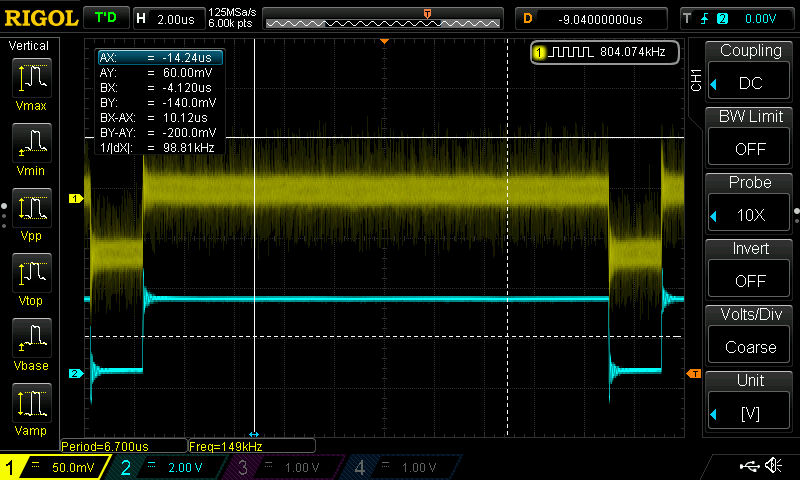This screenshot has width=800, height=480.
Task: Select channel 4 tab at 1.00 V
Action: click(403, 467)
